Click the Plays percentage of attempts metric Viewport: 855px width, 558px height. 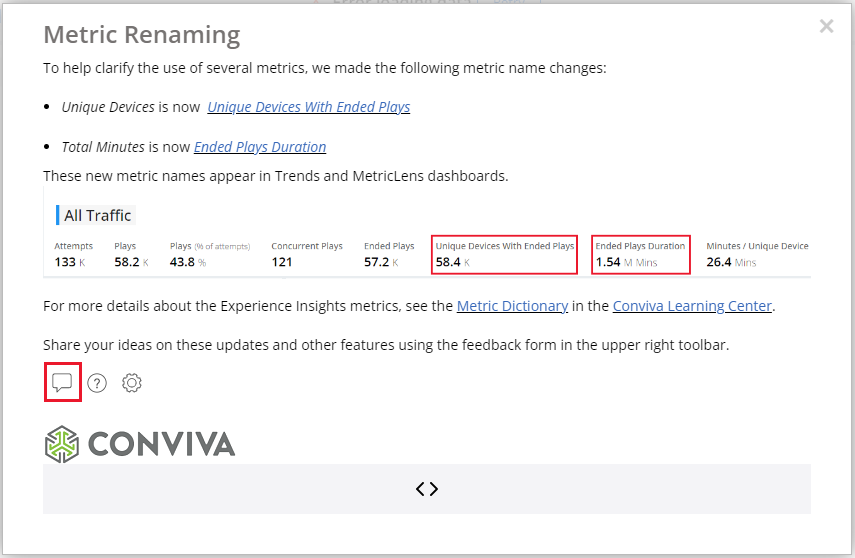[209, 255]
